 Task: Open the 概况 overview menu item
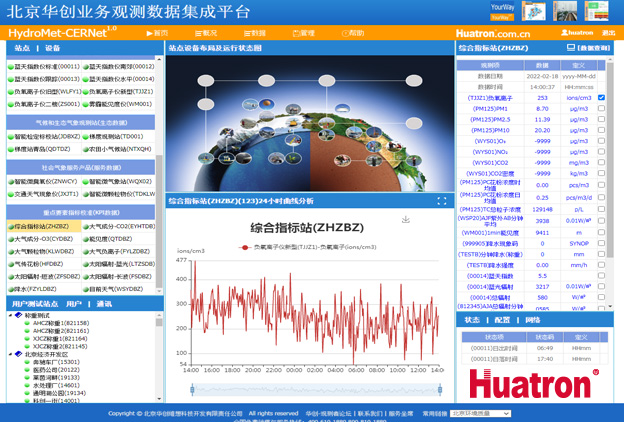coord(209,33)
